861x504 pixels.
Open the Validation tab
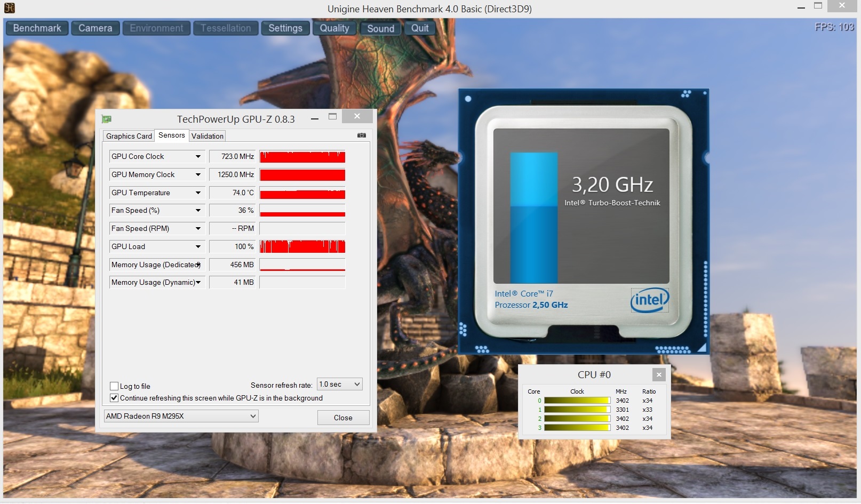[208, 136]
